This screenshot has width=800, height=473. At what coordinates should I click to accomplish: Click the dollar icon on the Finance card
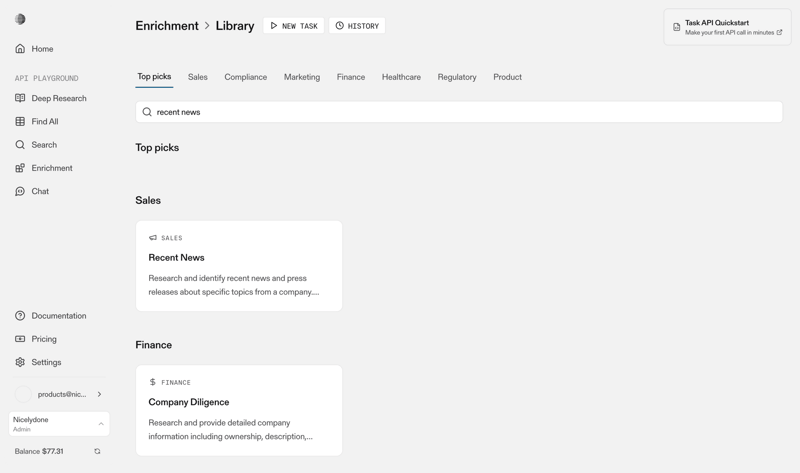pyautogui.click(x=153, y=382)
